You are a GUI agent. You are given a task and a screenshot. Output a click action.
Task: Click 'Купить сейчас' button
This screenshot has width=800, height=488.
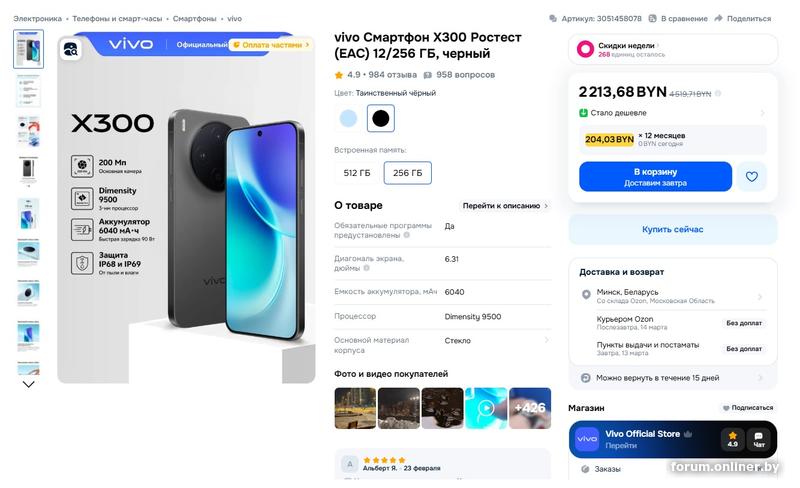coord(672,229)
